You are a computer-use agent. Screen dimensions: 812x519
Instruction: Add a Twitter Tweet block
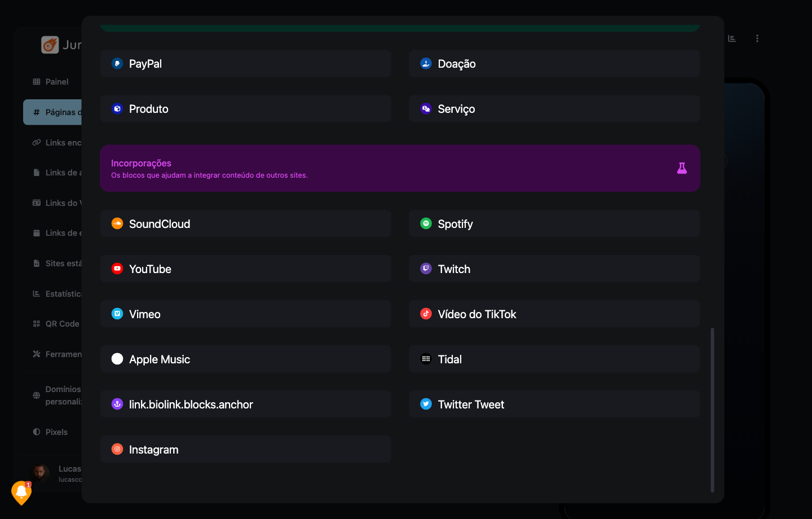[554, 404]
